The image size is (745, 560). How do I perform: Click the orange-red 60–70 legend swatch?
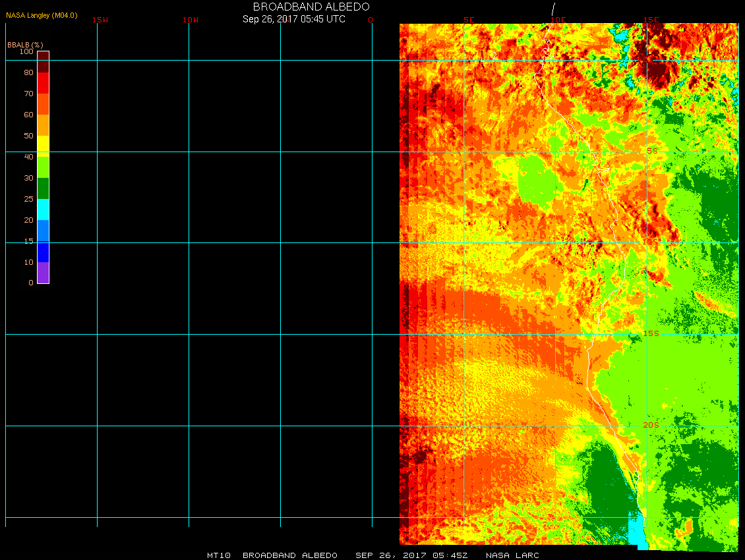(x=44, y=104)
